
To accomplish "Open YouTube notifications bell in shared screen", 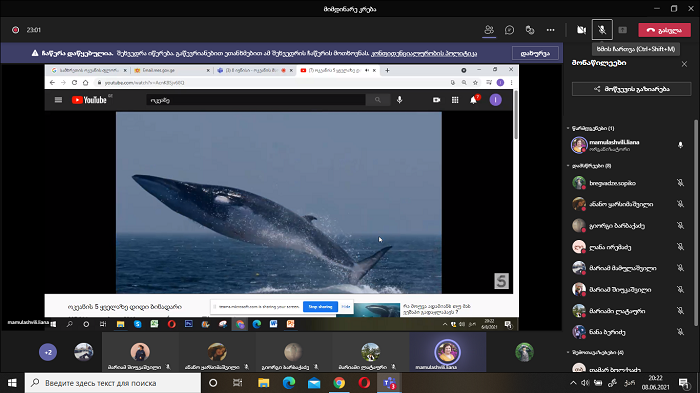I will 474,100.
